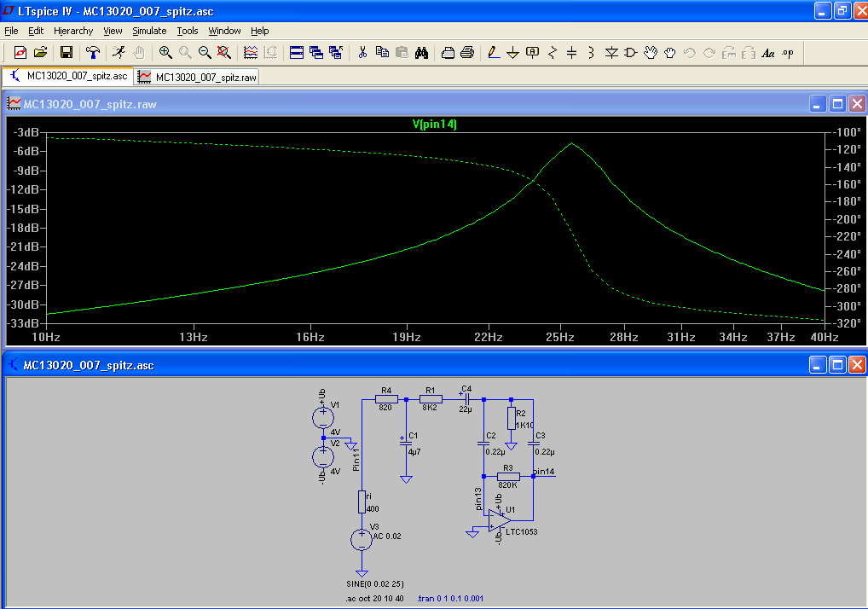
Task: Click the Print Setup icon
Action: [x=448, y=53]
